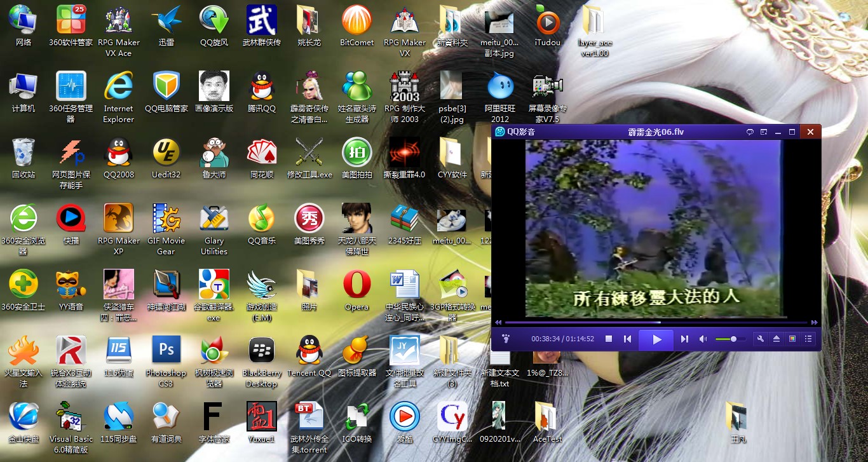Select the BitComet desktop icon

pos(357,26)
